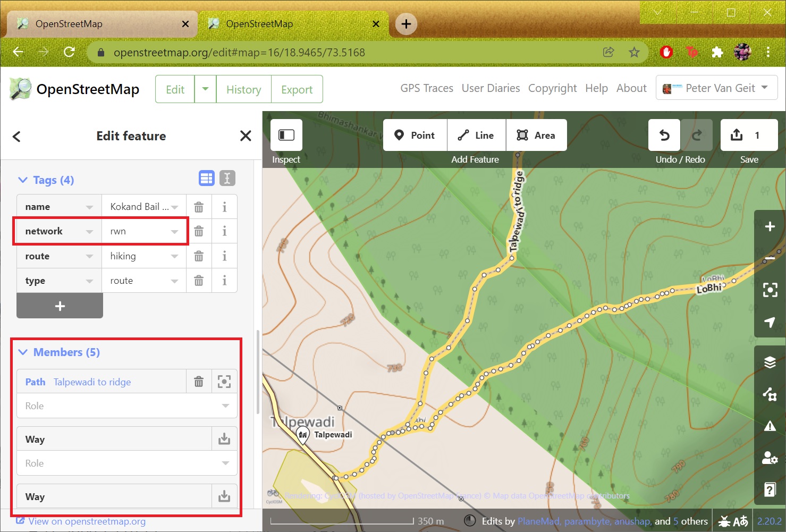Zoom map to selected feature

point(770,290)
